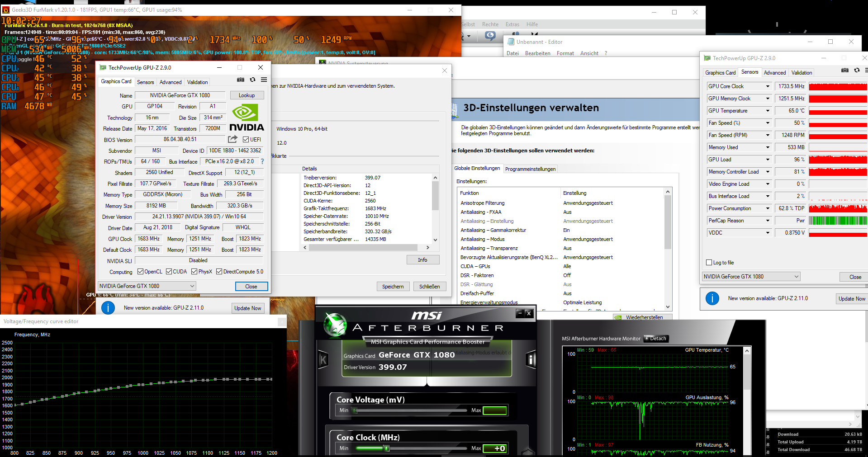Click BIOS export share icon

tap(232, 139)
